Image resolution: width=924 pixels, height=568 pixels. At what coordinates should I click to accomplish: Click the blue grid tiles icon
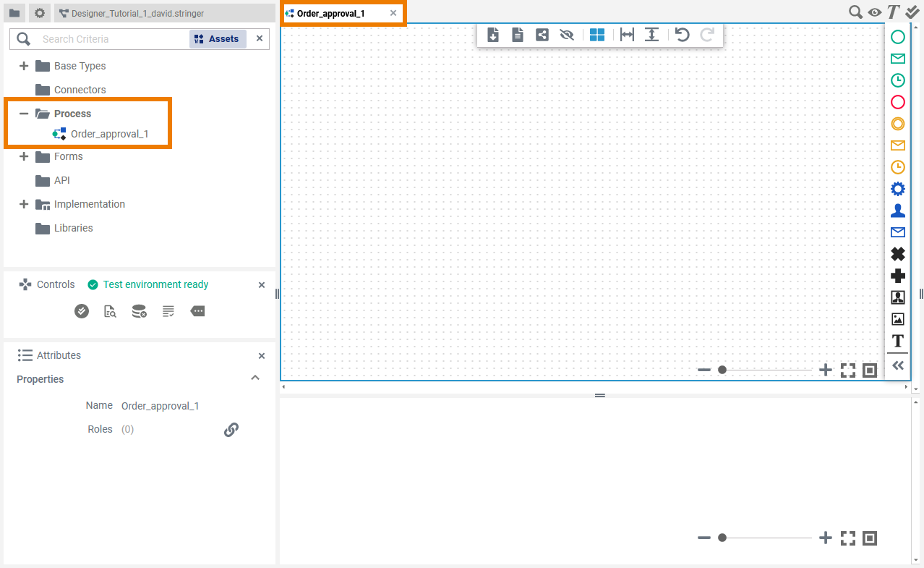click(597, 35)
